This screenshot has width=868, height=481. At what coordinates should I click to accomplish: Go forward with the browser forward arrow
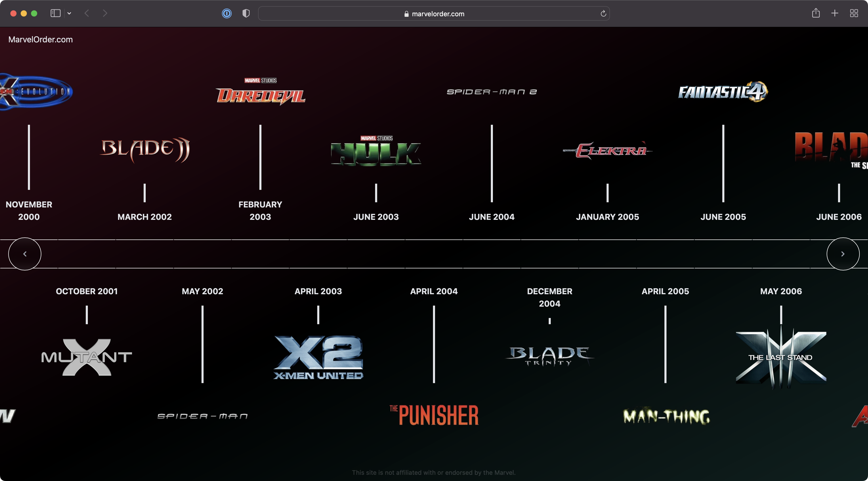[105, 13]
